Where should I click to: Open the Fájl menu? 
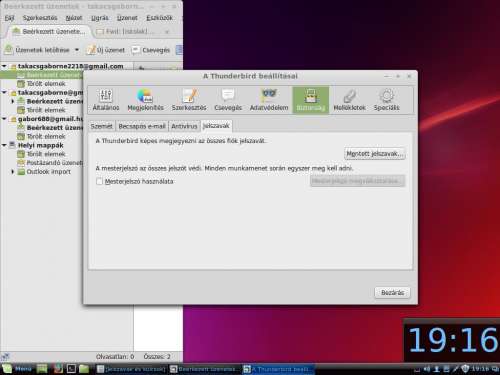(9, 18)
